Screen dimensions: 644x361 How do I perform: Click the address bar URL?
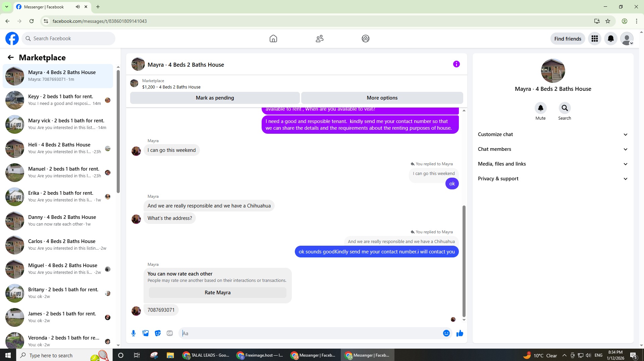click(x=100, y=21)
